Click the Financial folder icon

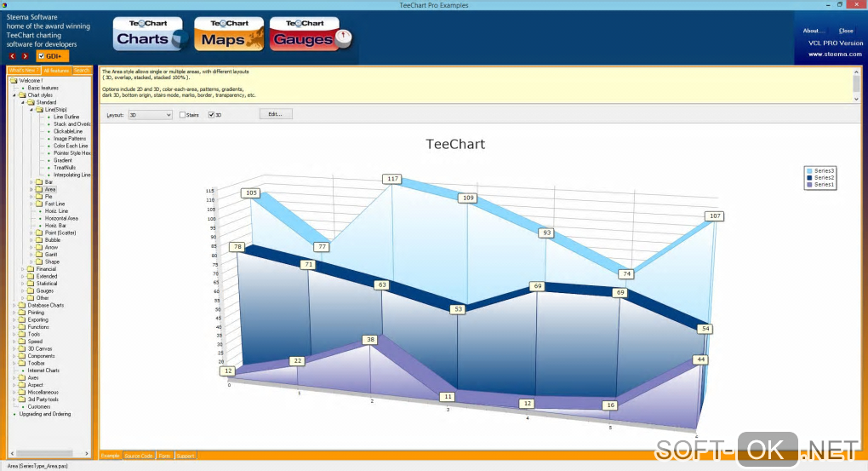[x=31, y=269]
